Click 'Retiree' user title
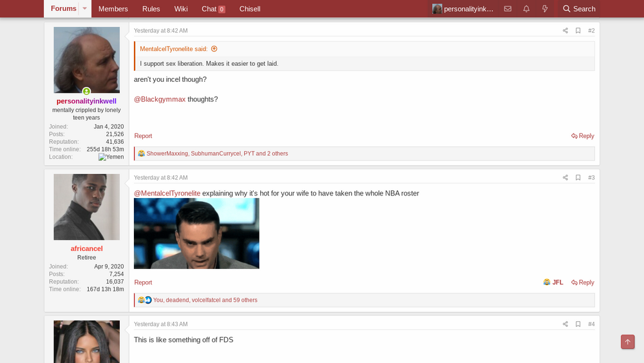The height and width of the screenshot is (363, 644). coord(86,257)
